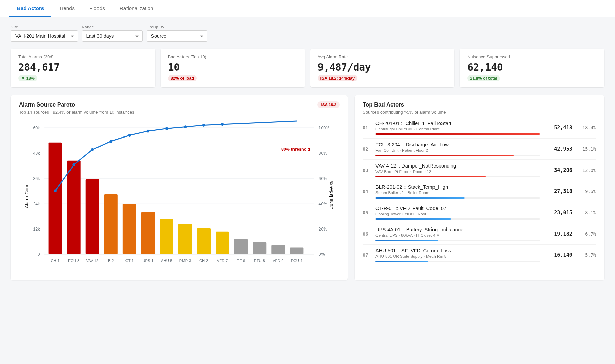Click the ISA 18.2 badge on Pareto chart
This screenshot has width=615, height=364.
[328, 105]
